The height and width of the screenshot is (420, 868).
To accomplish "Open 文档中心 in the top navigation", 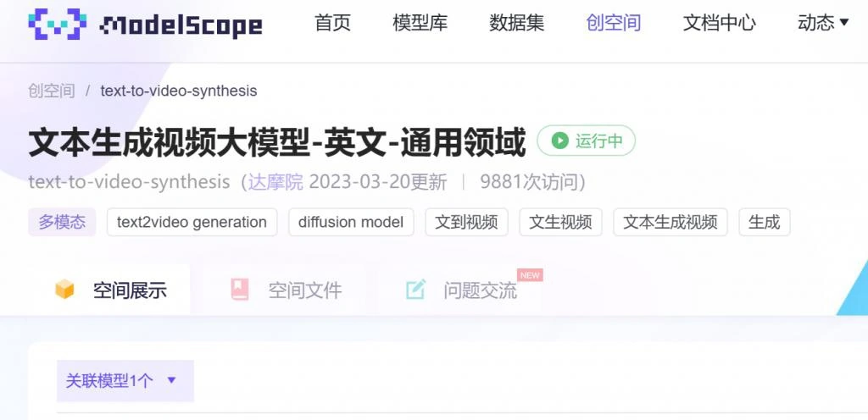I will tap(719, 23).
